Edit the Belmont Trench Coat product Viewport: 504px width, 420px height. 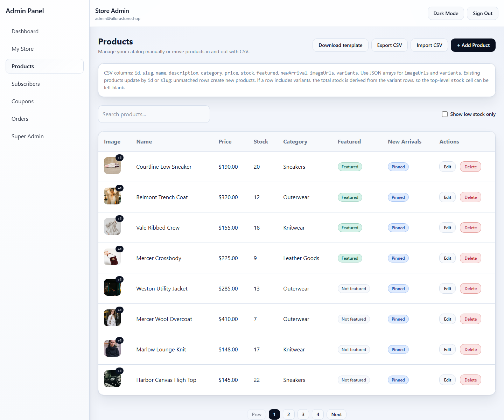(x=447, y=197)
